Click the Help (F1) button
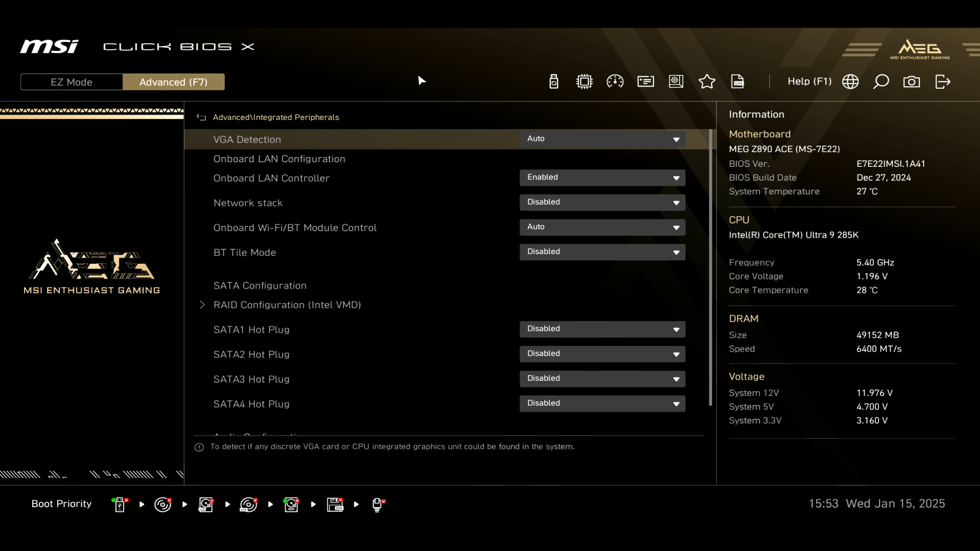This screenshot has height=551, width=980. click(x=810, y=82)
